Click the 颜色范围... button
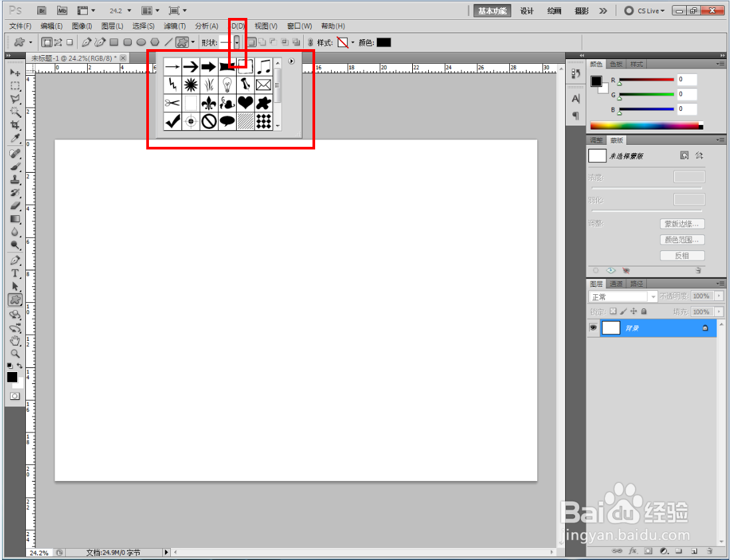The image size is (730, 560). tap(682, 240)
